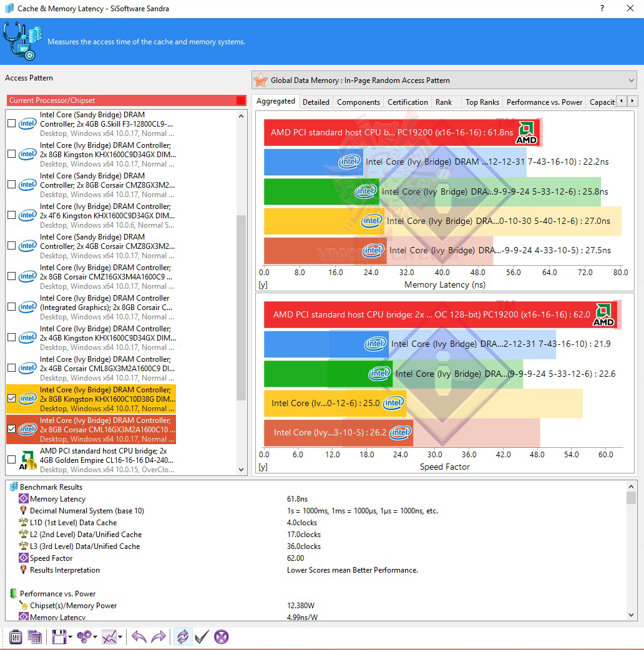Uncheck the Corsair CML16GX3M2A1600C10 entry
Screen dimensions: 644x650
tap(12, 429)
